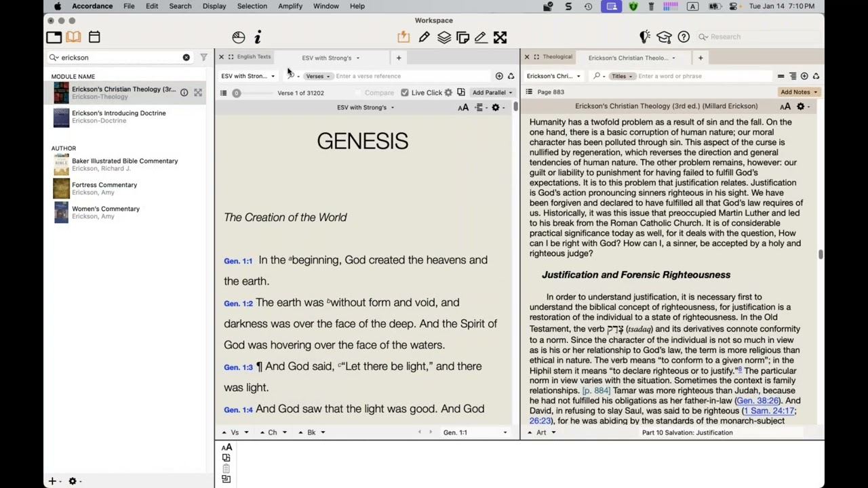Click the verse position slider knob
Image resolution: width=868 pixels, height=488 pixels.
pos(237,93)
